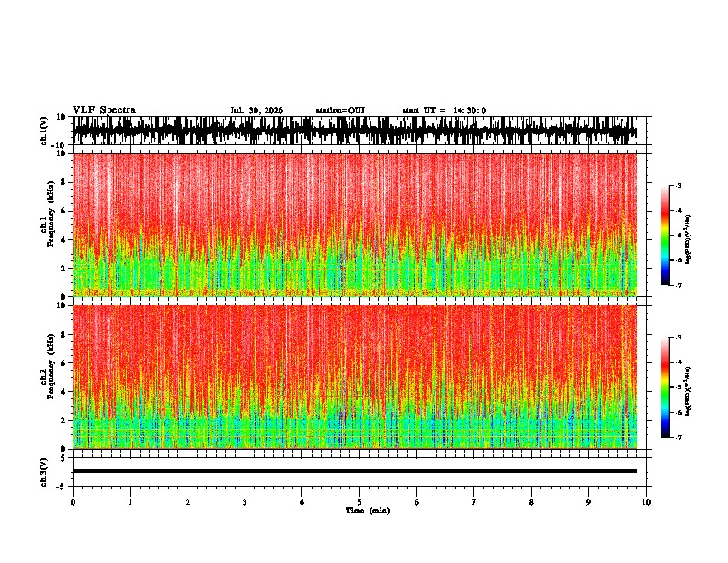Viewport: 728px width, 563px height.
Task: Pick the ch.1 spectrogram color scale bar
Action: point(665,236)
